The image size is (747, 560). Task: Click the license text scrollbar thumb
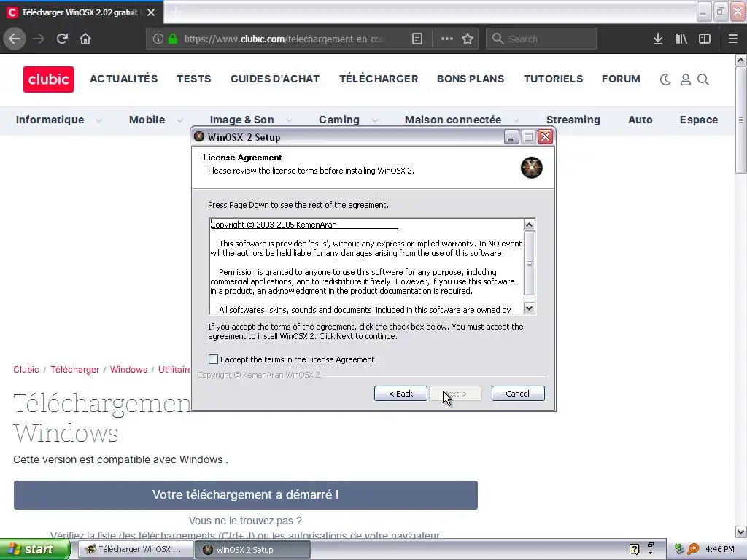click(530, 263)
